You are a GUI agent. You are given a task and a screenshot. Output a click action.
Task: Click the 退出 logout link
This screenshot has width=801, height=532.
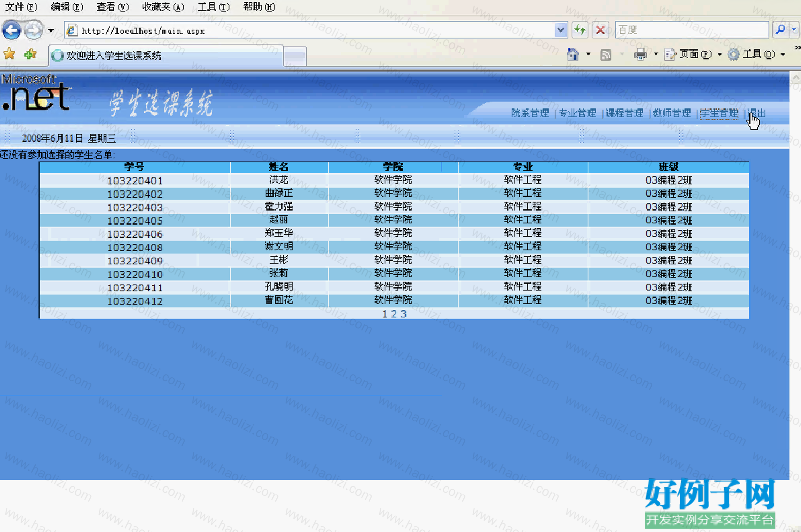coord(757,113)
